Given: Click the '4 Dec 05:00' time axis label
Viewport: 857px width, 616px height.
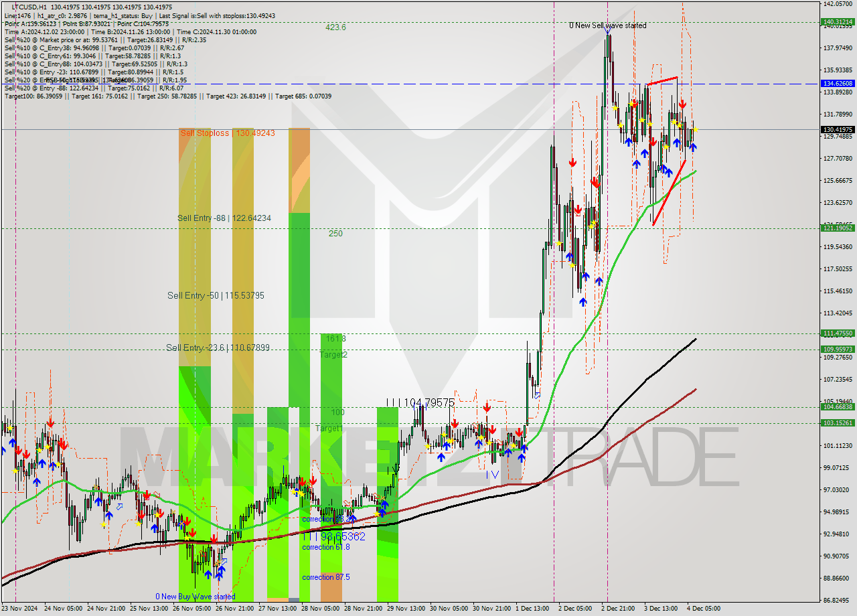Looking at the screenshot, I should click(704, 609).
